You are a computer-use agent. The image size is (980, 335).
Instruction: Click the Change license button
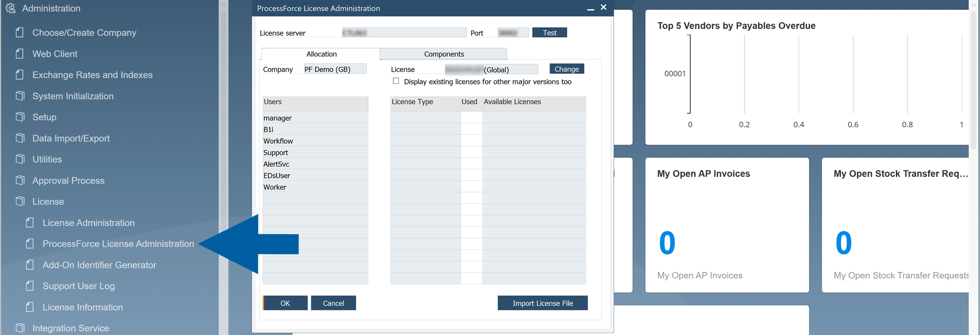pyautogui.click(x=566, y=69)
